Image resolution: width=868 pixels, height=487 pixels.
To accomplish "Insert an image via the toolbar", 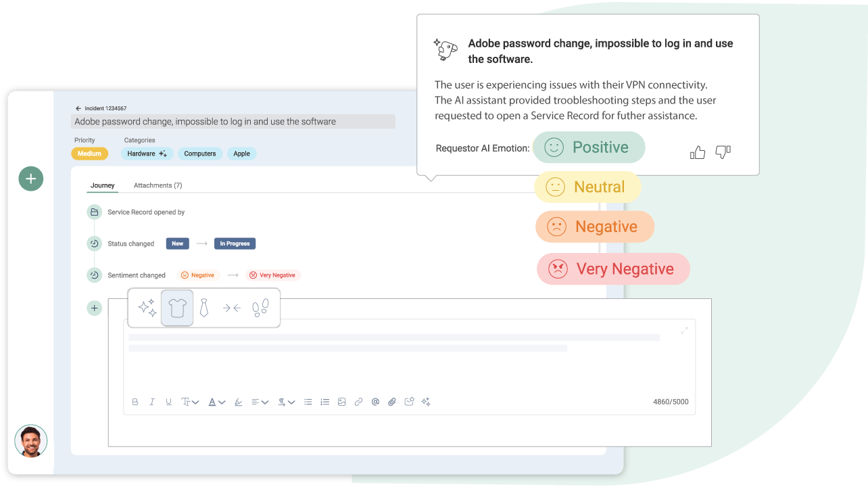I will (x=342, y=402).
